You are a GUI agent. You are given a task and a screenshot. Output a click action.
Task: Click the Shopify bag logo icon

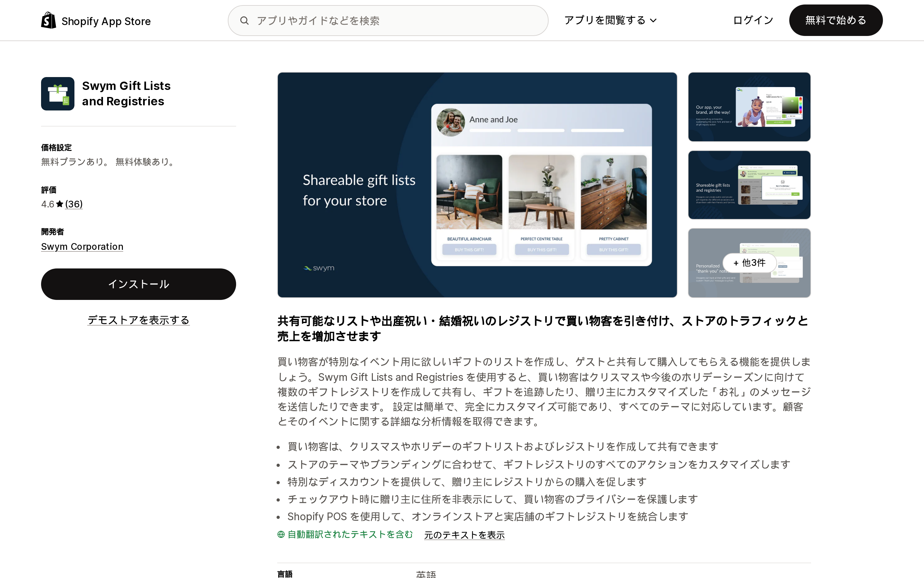48,20
